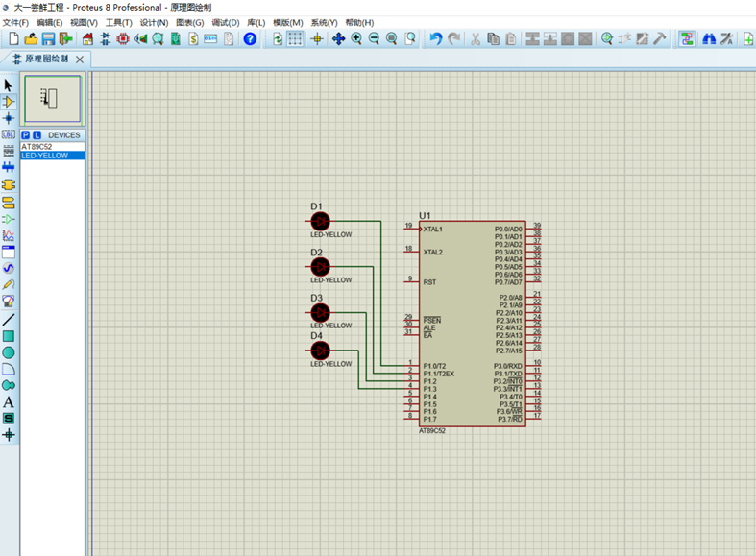Open 文件(F) menu
Image resolution: width=756 pixels, height=556 pixels.
15,23
